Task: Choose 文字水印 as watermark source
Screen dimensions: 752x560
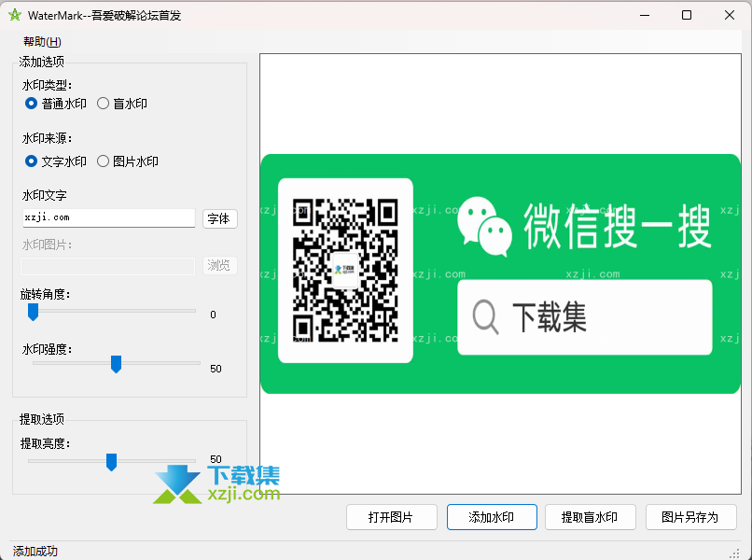Action: [56, 161]
